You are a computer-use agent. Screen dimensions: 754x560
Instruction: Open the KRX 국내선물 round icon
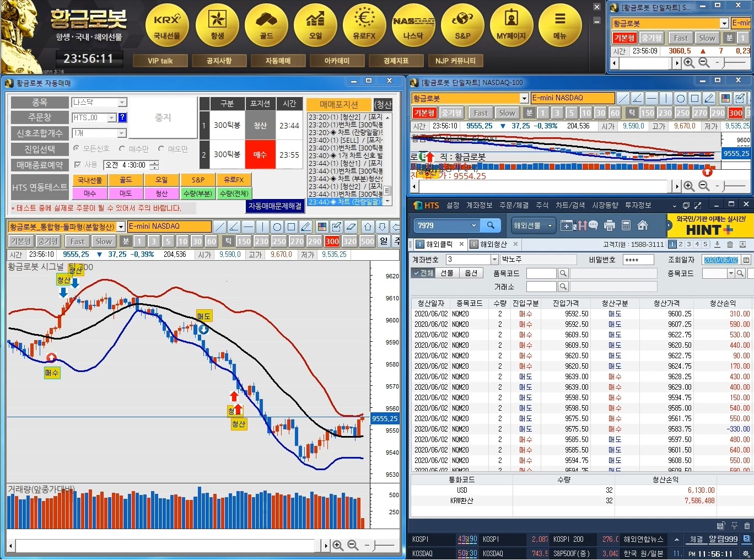167,25
